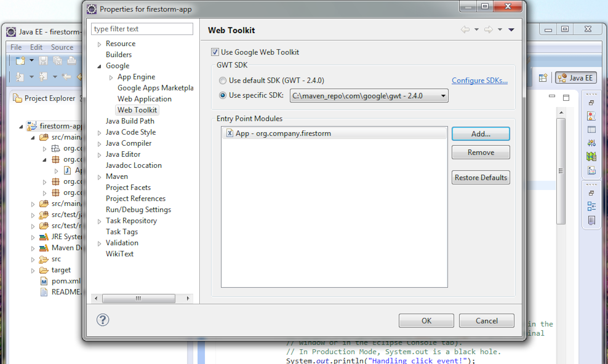This screenshot has height=364, width=608.
Task: Open the Source menu in Eclipse
Action: click(x=62, y=47)
